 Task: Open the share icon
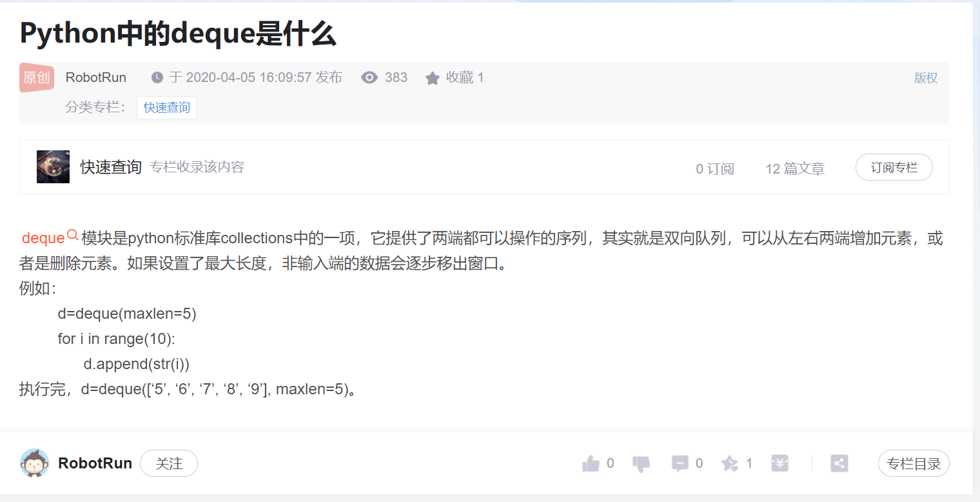[x=839, y=463]
